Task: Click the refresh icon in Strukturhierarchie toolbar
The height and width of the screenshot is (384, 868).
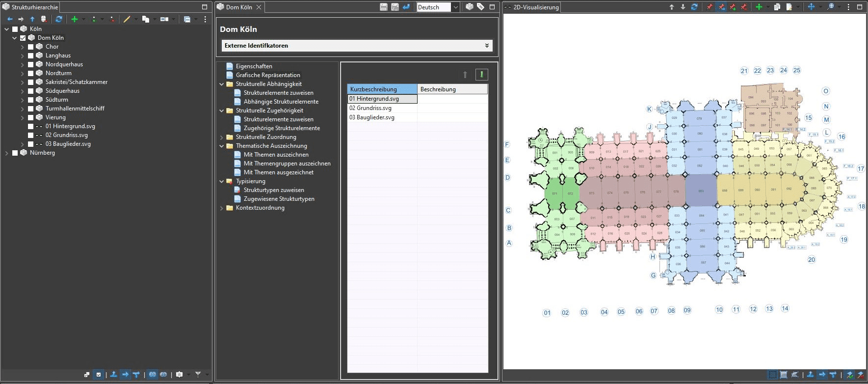Action: (59, 19)
